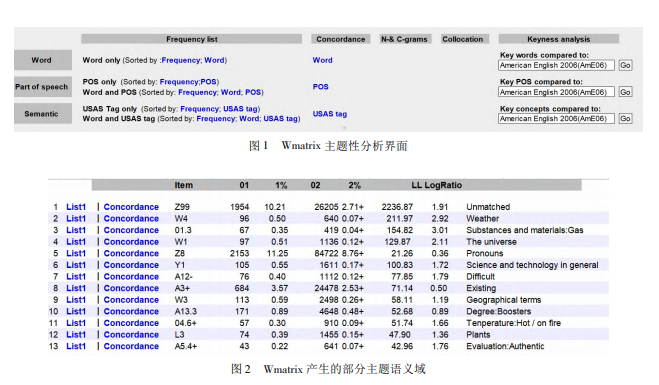Screen dimensions: 659x385
Task: Click the 01 column header
Action: click(x=244, y=185)
